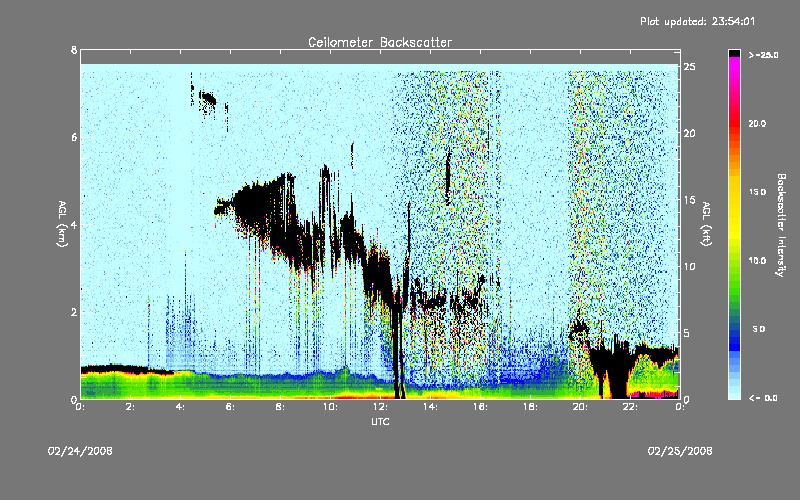
Task: Click the 15 kft tick label on the right axis
Action: coord(689,200)
